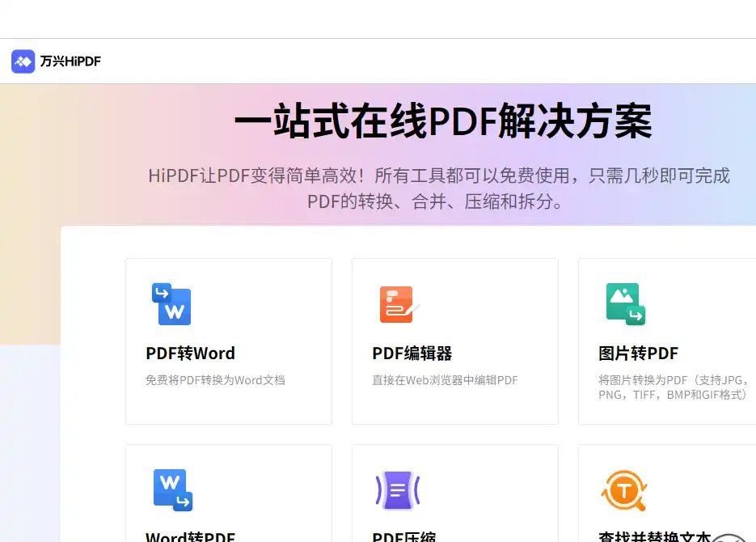
Task: Open the PDF转Word card title
Action: pos(191,354)
